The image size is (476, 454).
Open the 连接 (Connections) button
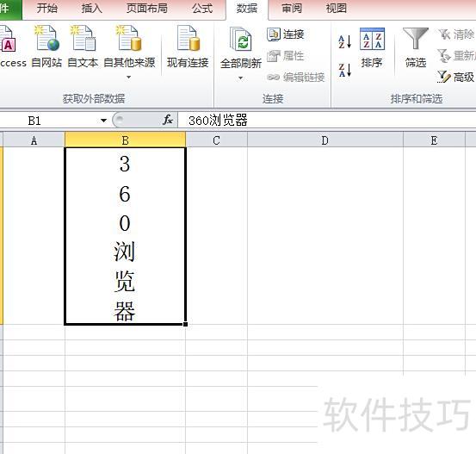286,34
